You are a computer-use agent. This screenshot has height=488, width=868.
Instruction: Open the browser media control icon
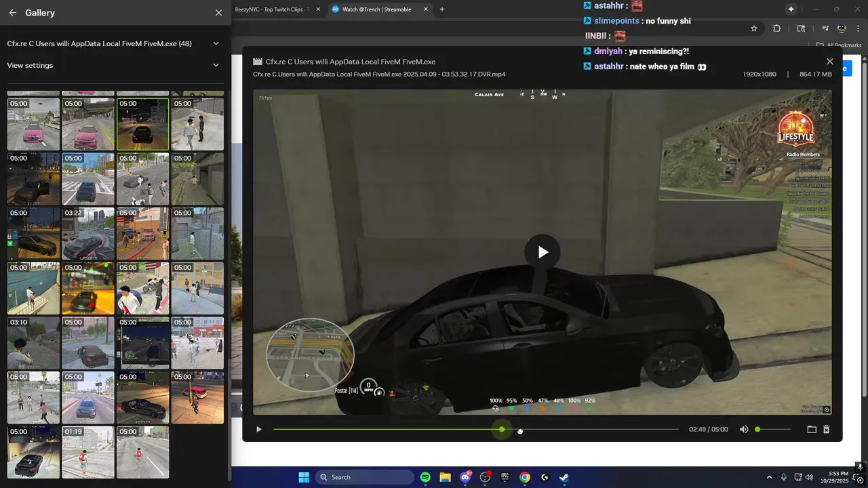coord(825,28)
